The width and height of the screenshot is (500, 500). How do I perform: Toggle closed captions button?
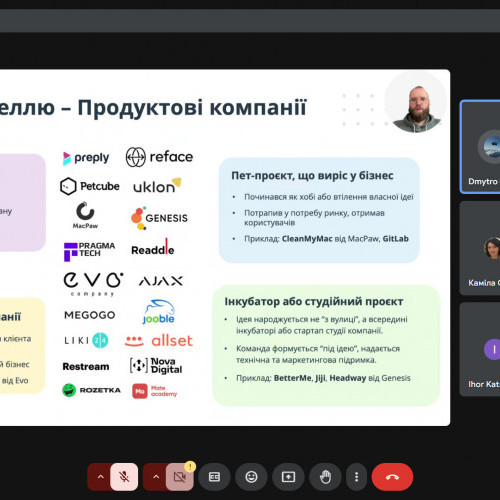click(214, 477)
